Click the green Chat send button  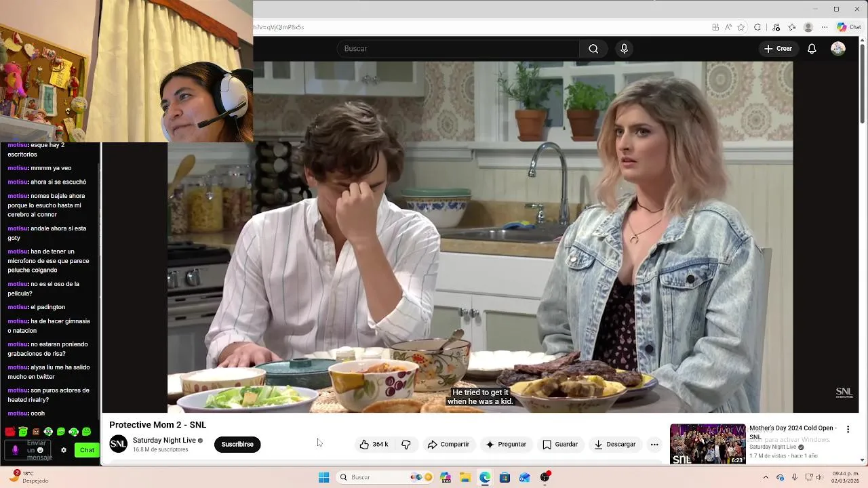(x=87, y=450)
